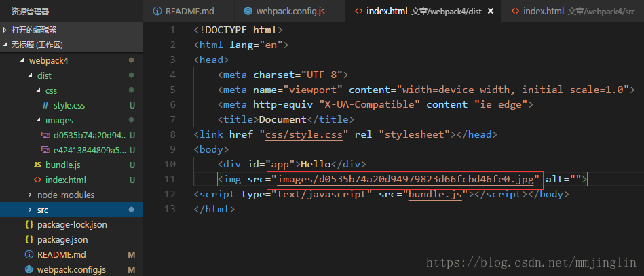Click the M status badge beside webpack.config.js

point(132,270)
